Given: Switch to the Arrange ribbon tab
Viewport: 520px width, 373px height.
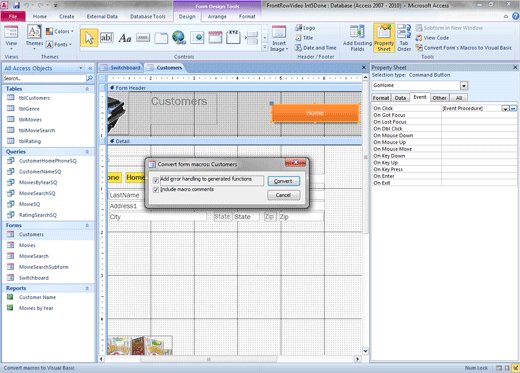Looking at the screenshot, I should [x=217, y=16].
